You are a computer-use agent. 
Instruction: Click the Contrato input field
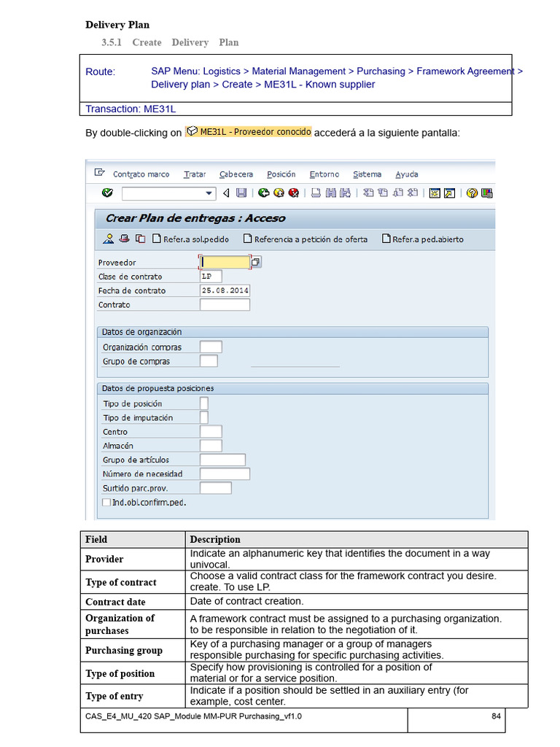coord(225,304)
